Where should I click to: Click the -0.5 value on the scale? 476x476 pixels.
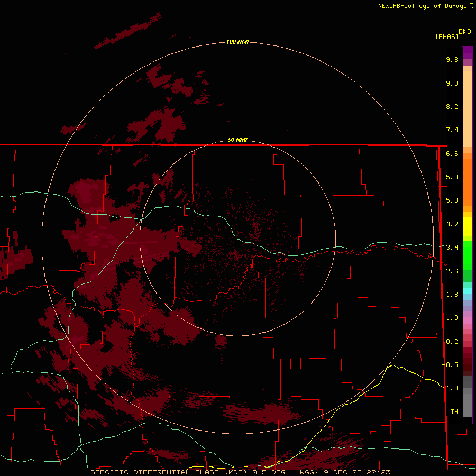point(450,365)
